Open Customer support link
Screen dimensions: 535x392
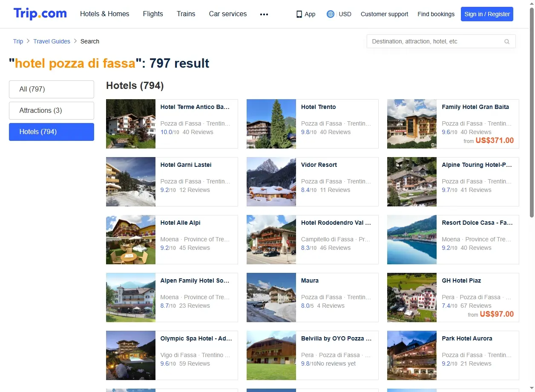point(384,14)
